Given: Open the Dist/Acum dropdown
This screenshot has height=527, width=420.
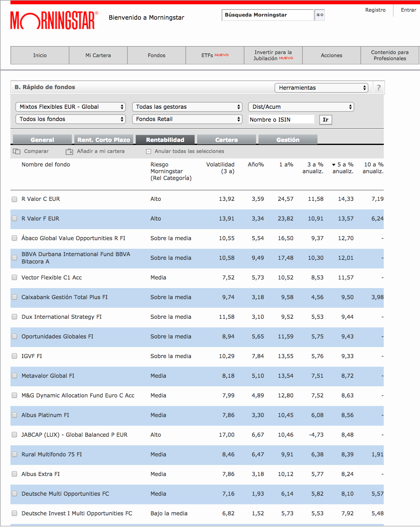Looking at the screenshot, I should (x=301, y=107).
